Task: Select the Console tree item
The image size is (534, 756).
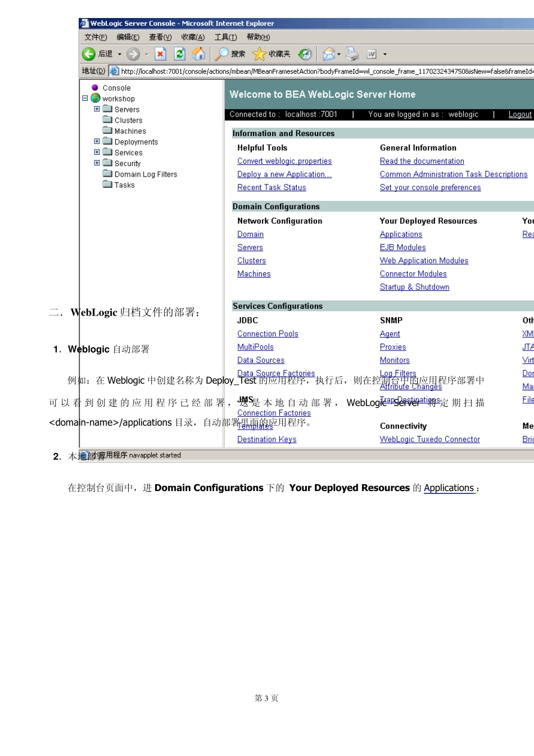Action: (x=116, y=88)
